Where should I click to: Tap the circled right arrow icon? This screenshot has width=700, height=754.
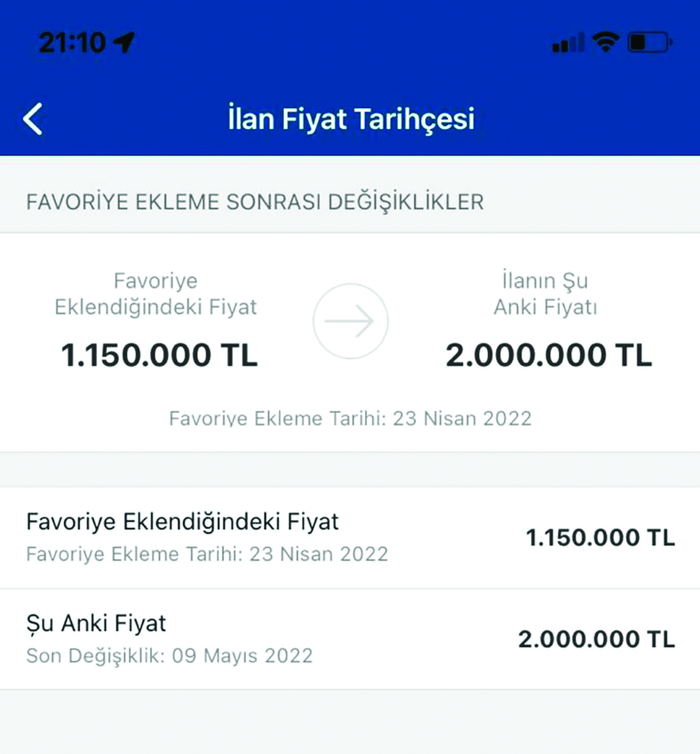point(350,321)
